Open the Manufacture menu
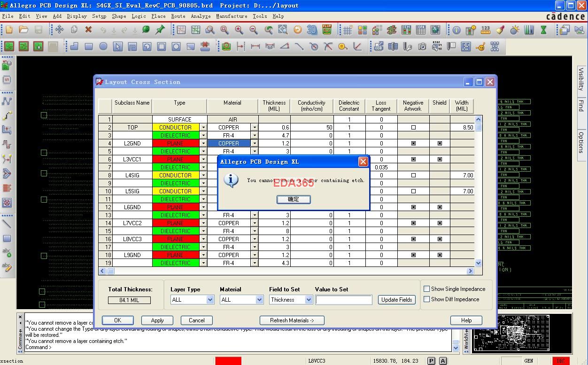 (232, 16)
